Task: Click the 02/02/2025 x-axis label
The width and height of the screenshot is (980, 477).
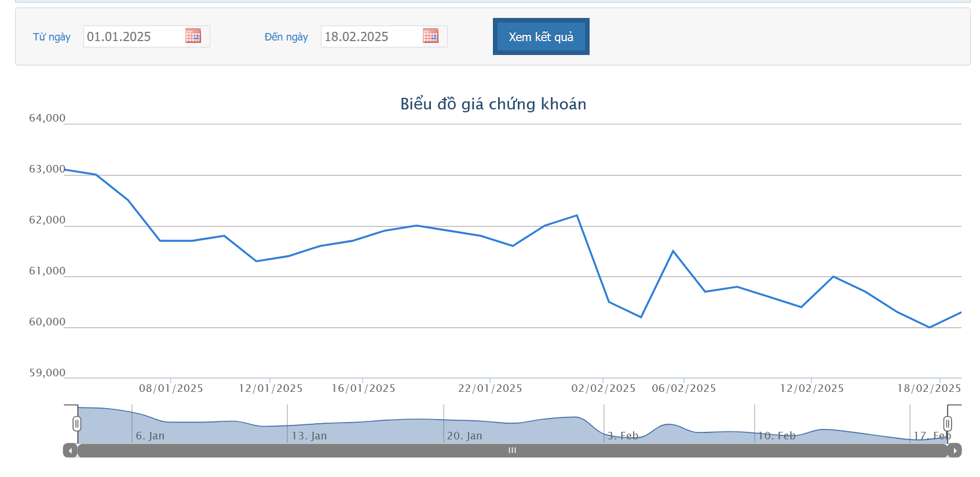Action: pos(604,388)
